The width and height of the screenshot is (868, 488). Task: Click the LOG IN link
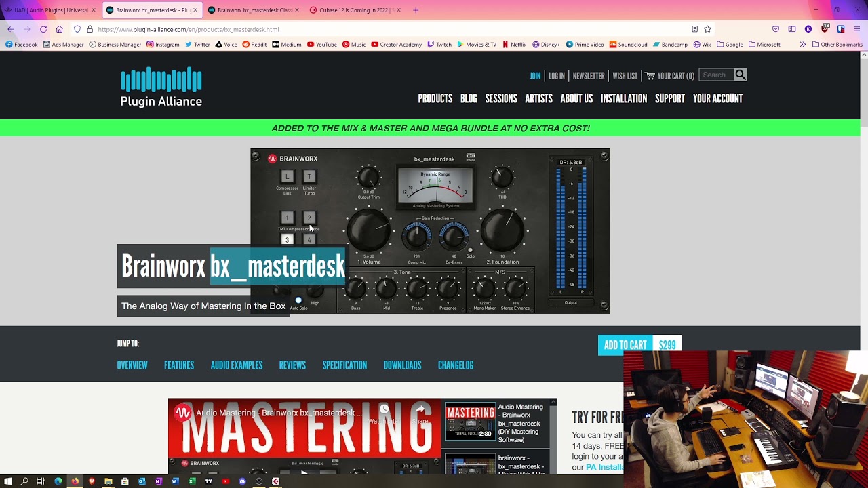pyautogui.click(x=557, y=76)
